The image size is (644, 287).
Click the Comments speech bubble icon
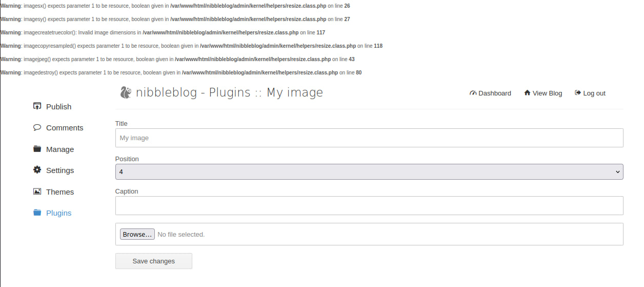37,127
